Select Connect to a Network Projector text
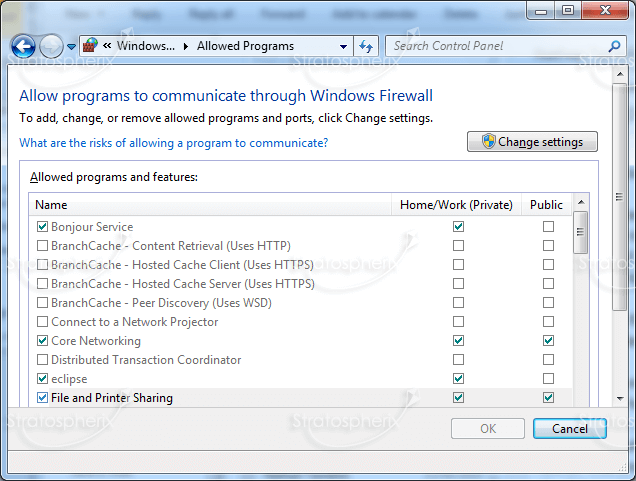The width and height of the screenshot is (636, 481). point(135,322)
